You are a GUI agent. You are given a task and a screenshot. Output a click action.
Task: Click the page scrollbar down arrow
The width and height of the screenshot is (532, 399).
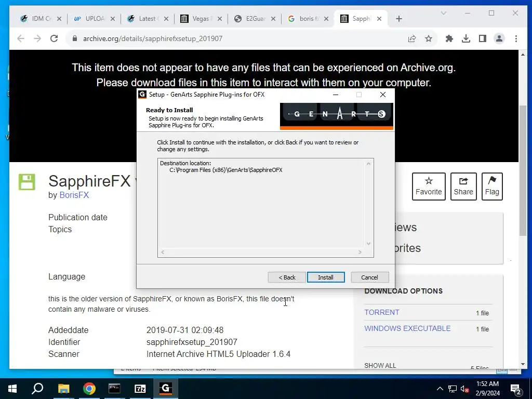(523, 364)
